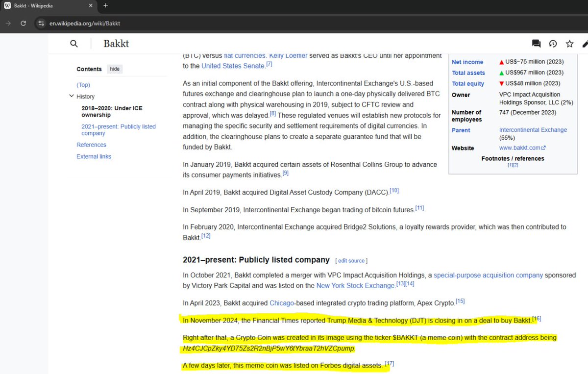
Task: Open infobox footnote [2]
Action: (515, 165)
